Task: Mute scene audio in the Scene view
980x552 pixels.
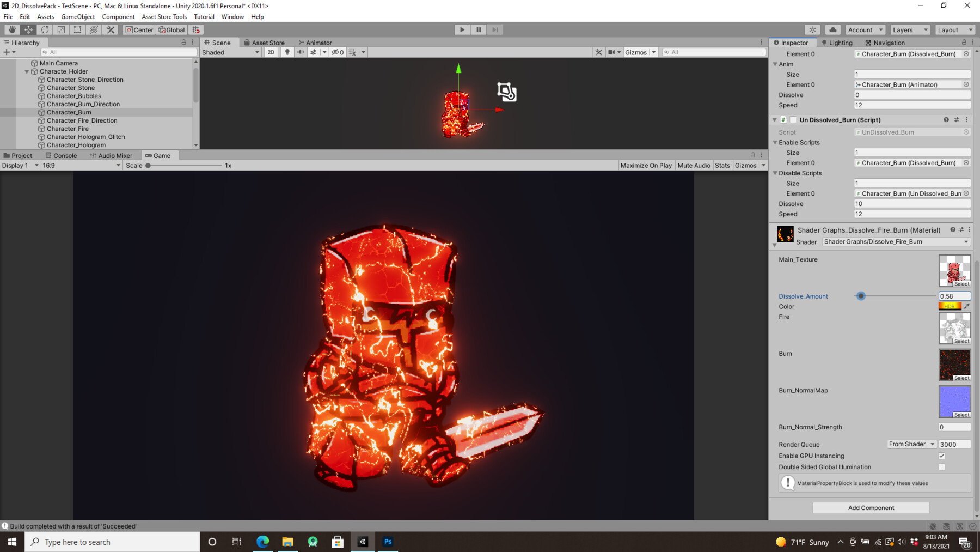Action: pos(301,52)
